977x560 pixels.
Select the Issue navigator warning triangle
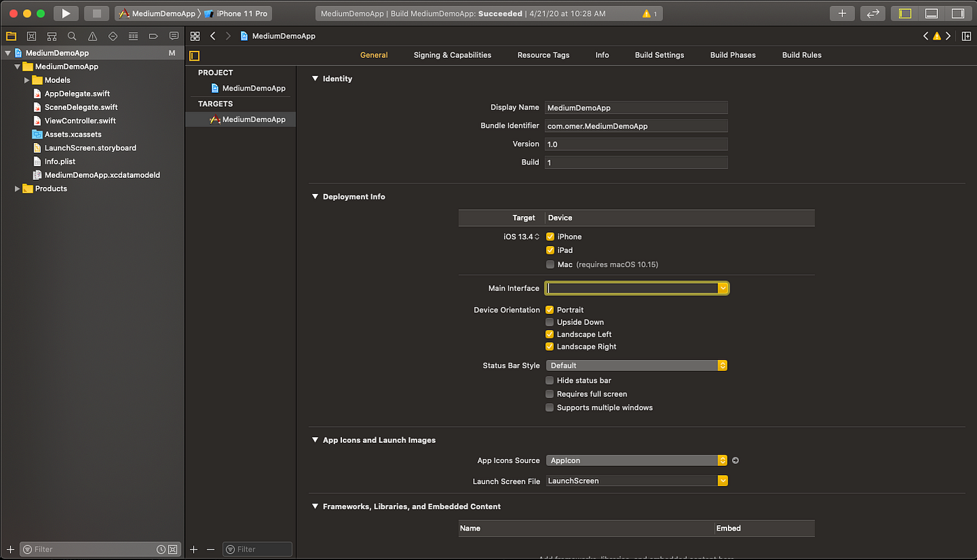pos(91,36)
